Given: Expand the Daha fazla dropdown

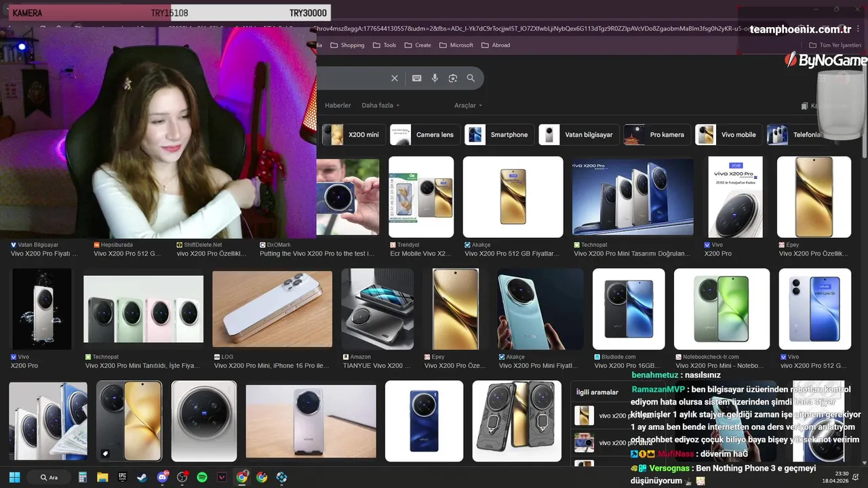Looking at the screenshot, I should click(380, 106).
